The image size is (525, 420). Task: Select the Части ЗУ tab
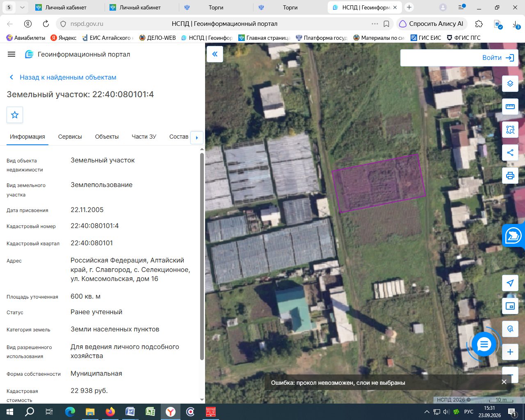tap(144, 137)
